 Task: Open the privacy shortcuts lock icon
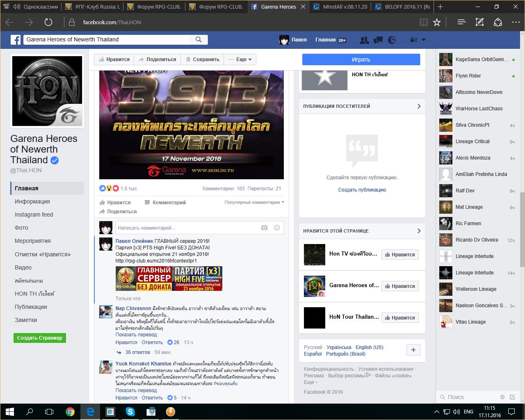[414, 40]
